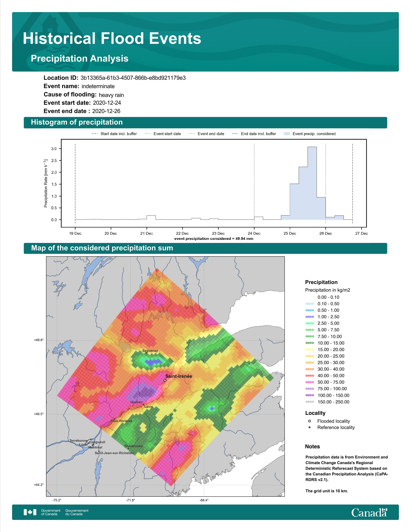Click the Saint-Irénée flooded locality marker
This screenshot has width=411, height=532.
pyautogui.click(x=165, y=380)
